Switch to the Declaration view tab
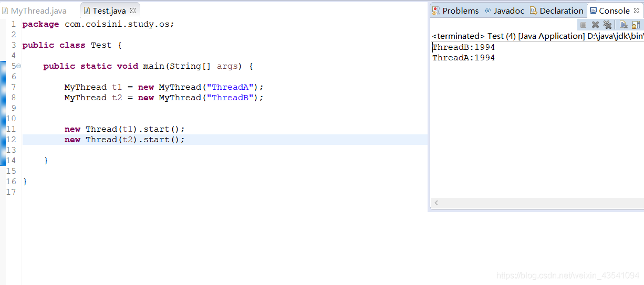The height and width of the screenshot is (285, 644). [556, 10]
